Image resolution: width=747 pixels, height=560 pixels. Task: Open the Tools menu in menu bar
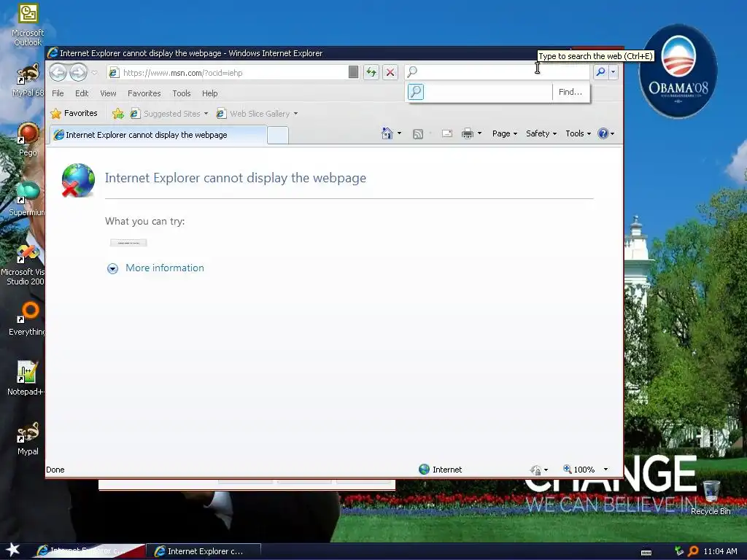click(x=182, y=93)
